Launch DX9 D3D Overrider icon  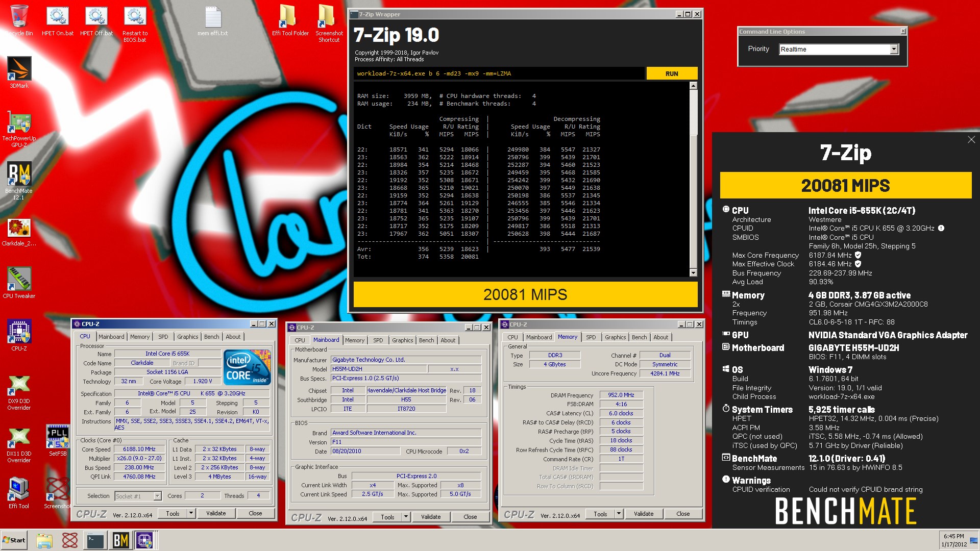pyautogui.click(x=19, y=392)
